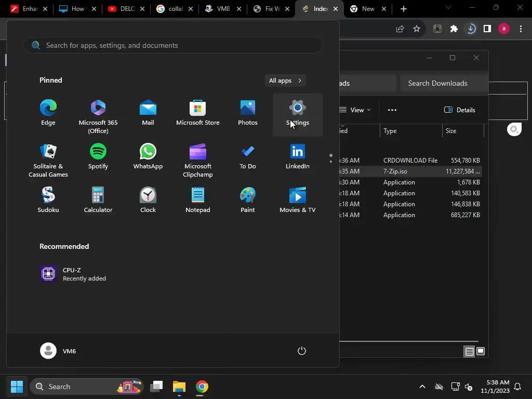The height and width of the screenshot is (399, 532).
Task: Switch Explorer to large thumbnails view
Action: 481,352
